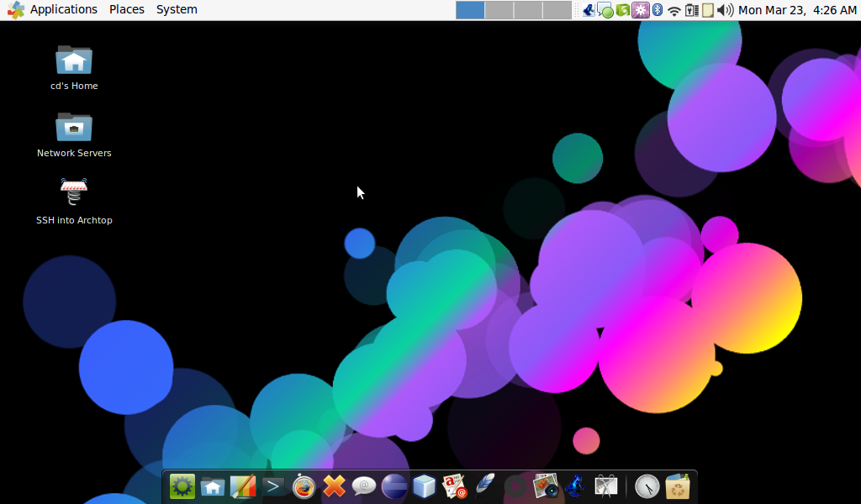Open the home folder in the dock
Viewport: 861px width, 504px height.
point(213,486)
